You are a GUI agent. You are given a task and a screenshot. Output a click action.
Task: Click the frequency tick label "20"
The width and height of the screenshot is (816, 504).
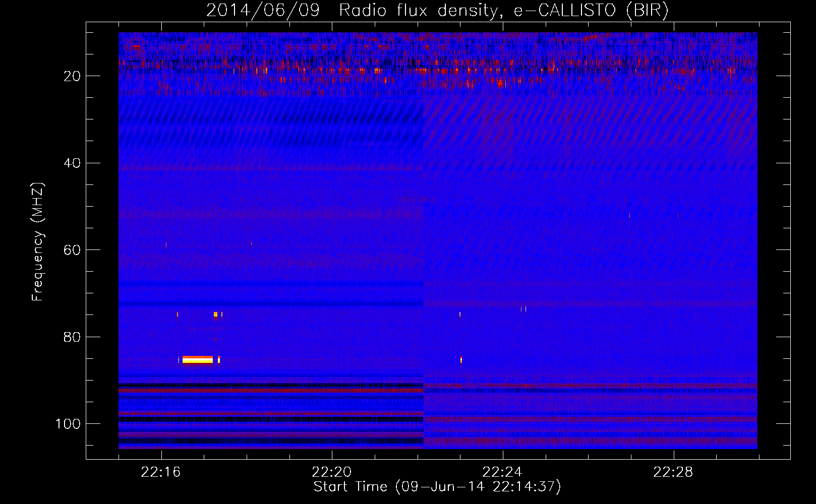coord(73,76)
